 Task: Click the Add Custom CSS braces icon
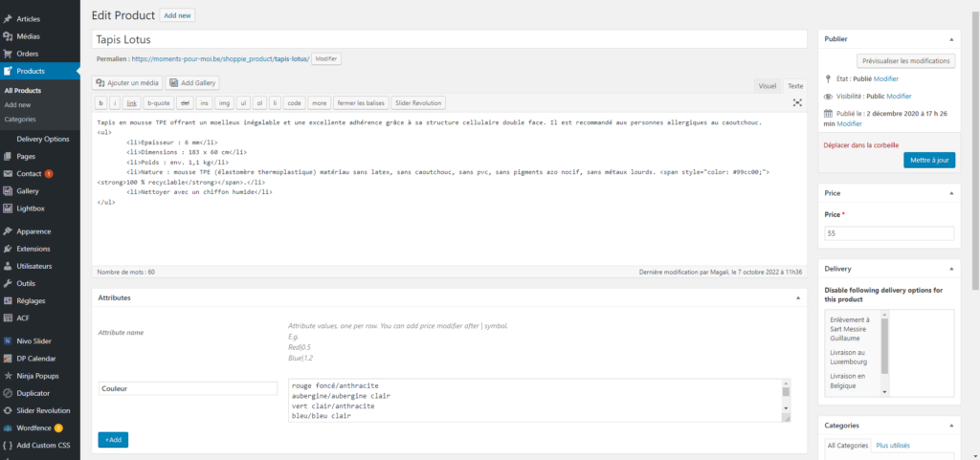(x=8, y=446)
